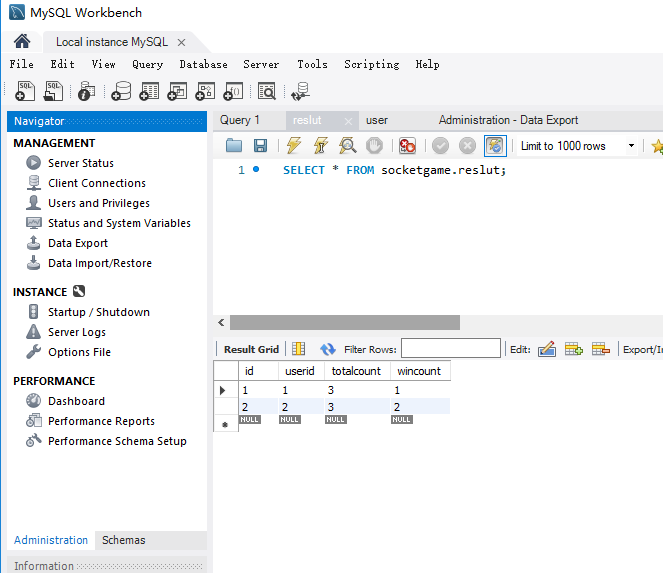The height and width of the screenshot is (573, 663).
Task: Open the File menu
Action: pyautogui.click(x=22, y=64)
